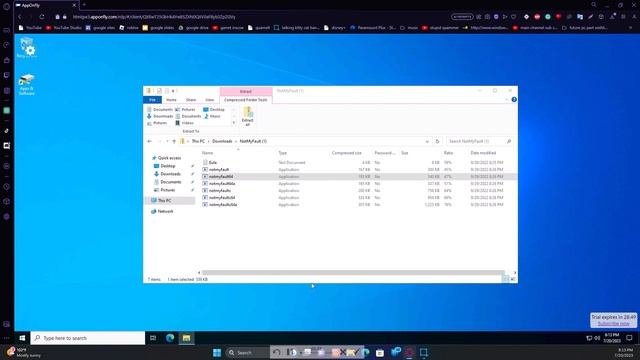Click the browser back button
The height and width of the screenshot is (360, 640).
click(20, 17)
